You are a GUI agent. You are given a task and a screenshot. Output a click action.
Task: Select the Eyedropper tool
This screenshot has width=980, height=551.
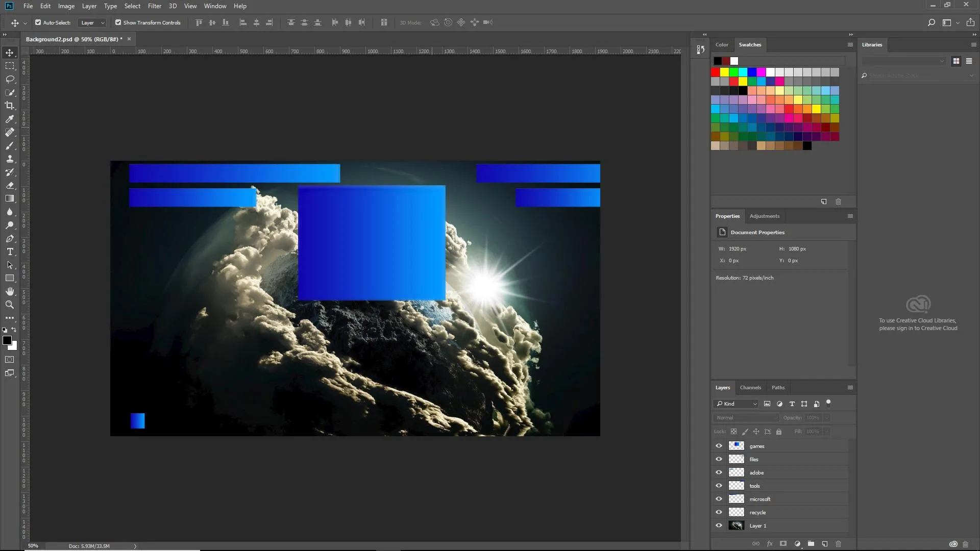click(x=10, y=119)
